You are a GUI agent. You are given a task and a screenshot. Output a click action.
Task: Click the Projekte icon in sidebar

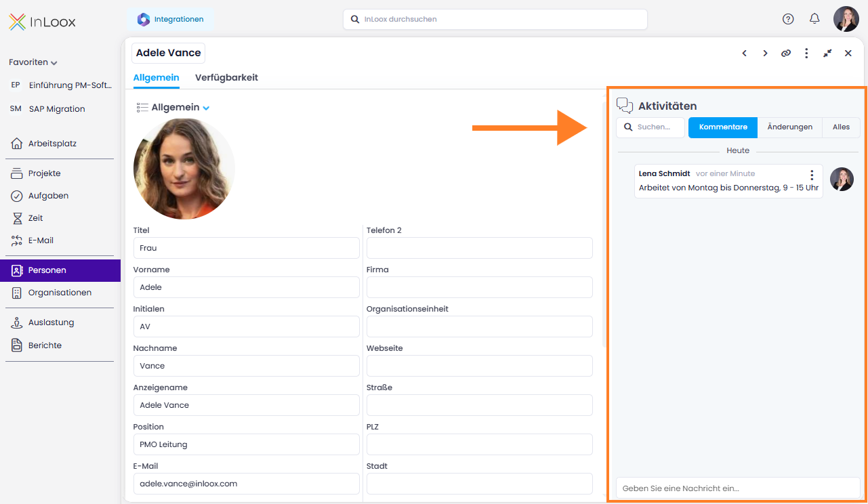pos(17,173)
